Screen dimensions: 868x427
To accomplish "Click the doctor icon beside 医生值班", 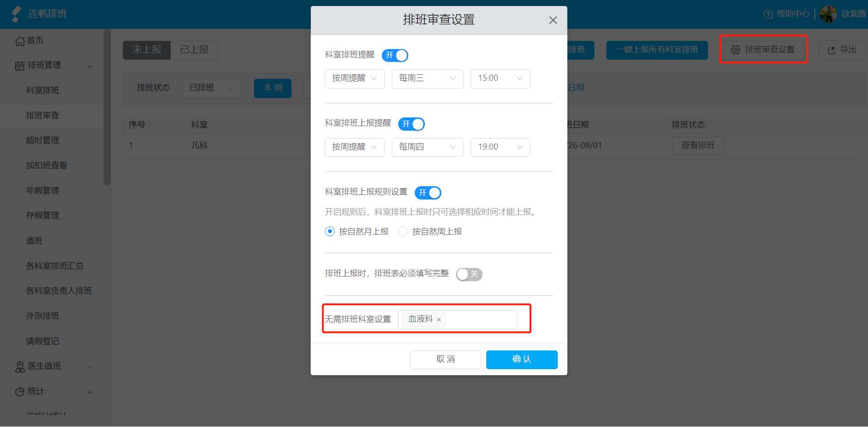I will [x=20, y=367].
